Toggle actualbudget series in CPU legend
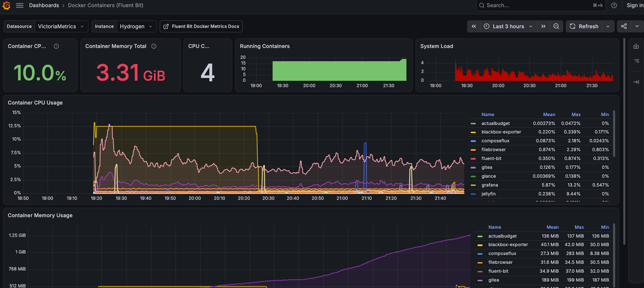The height and width of the screenshot is (288, 644). pyautogui.click(x=495, y=124)
